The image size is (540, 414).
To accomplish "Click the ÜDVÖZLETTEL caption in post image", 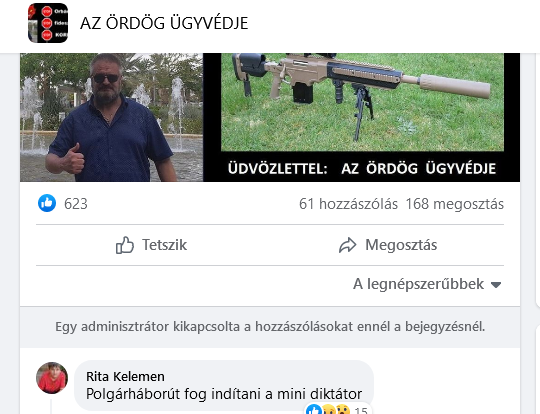I will click(362, 169).
